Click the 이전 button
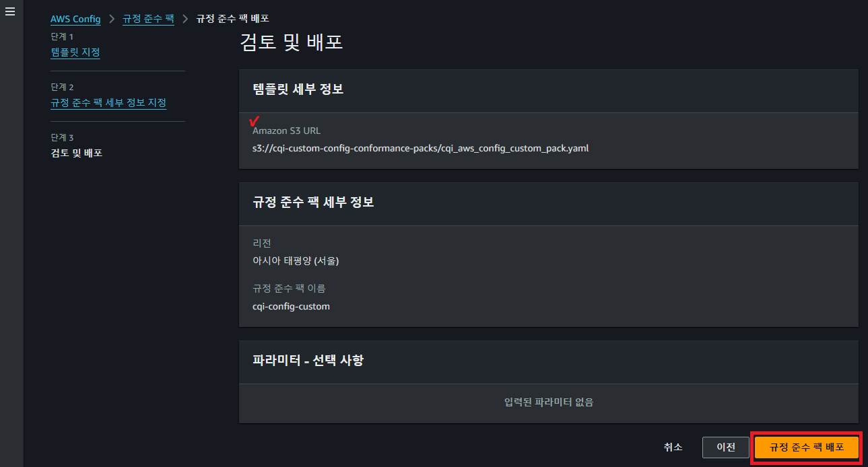This screenshot has width=868, height=467. point(725,447)
